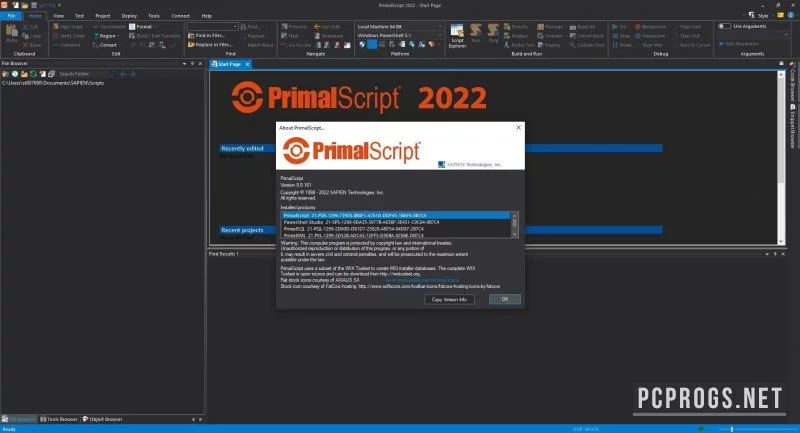Toggle the Use Arguments switch

[724, 26]
